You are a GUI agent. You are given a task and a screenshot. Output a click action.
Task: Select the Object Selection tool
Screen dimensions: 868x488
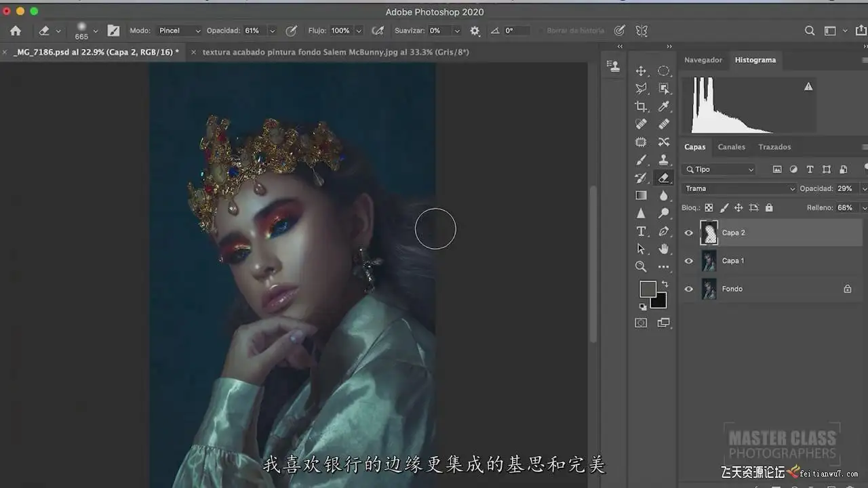coord(664,89)
